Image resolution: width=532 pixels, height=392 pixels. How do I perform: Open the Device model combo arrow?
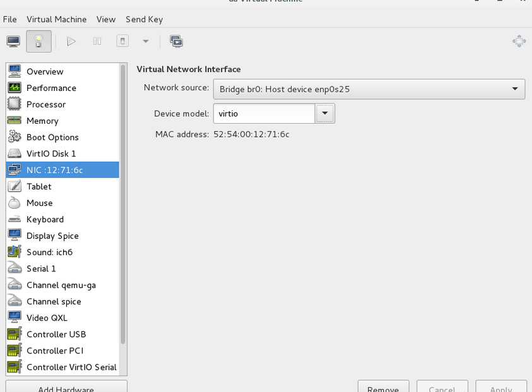pos(325,114)
